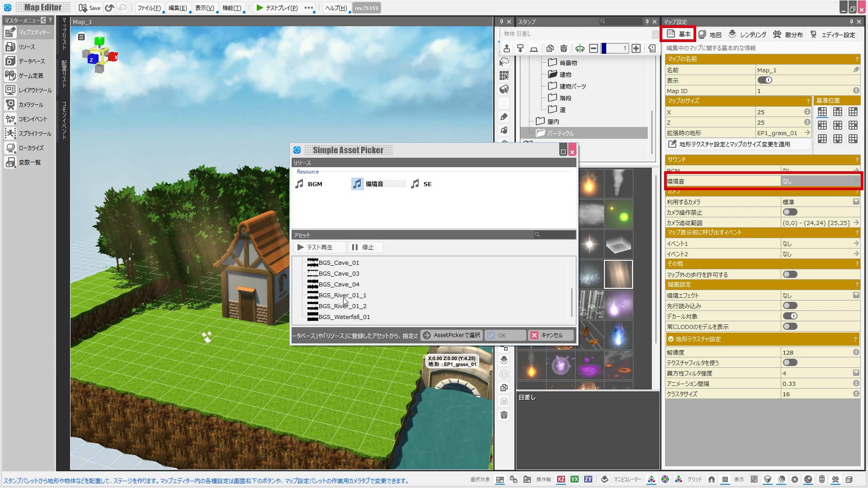Select the pencil draw tool in stamp palette
The height and width of the screenshot is (488, 868).
tap(504, 117)
